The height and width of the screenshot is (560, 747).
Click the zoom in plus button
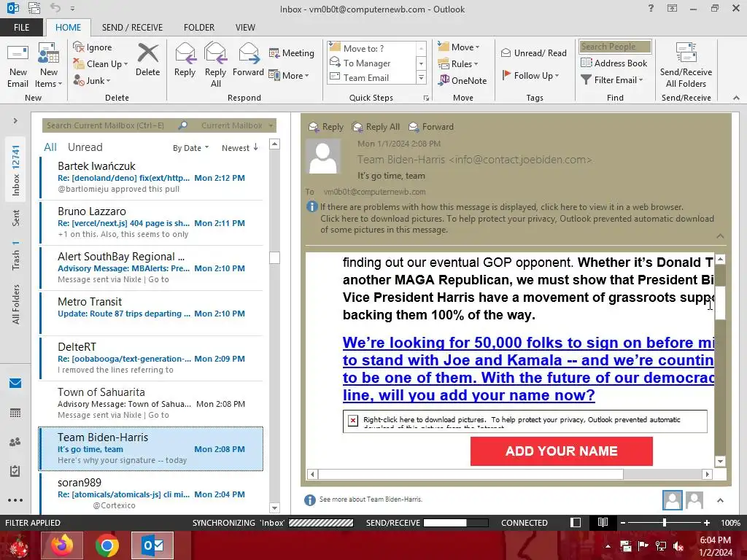707,522
